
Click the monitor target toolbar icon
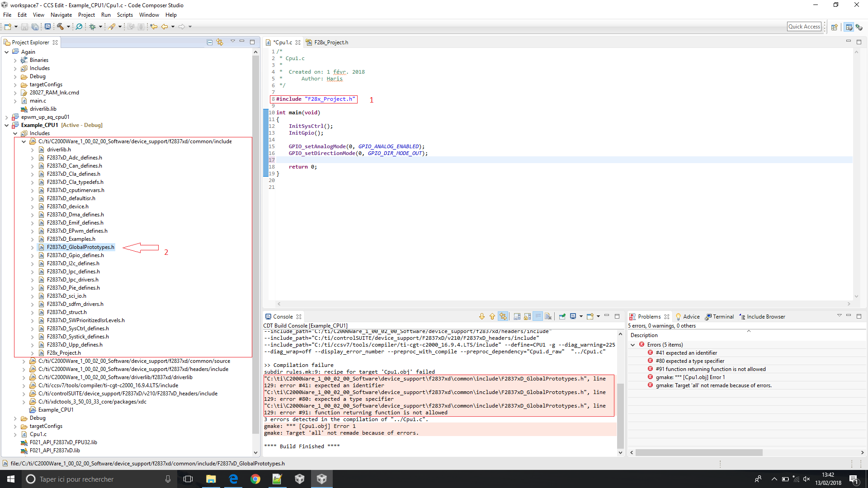tap(47, 27)
